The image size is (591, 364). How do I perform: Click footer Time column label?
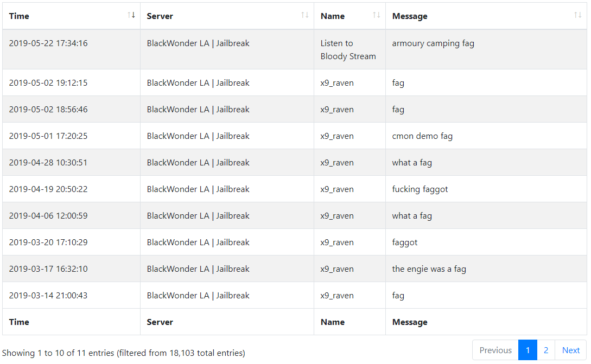[x=19, y=322]
